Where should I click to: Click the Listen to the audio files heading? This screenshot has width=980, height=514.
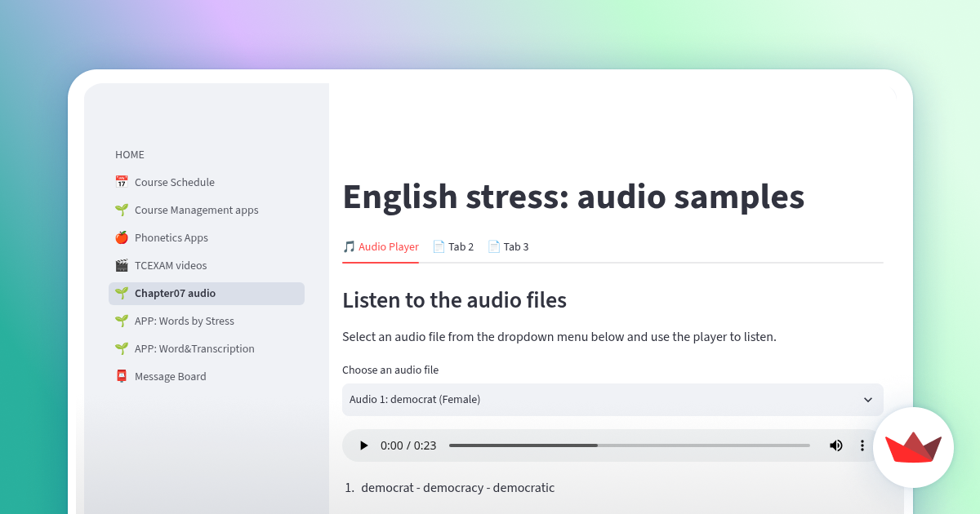[x=454, y=299]
